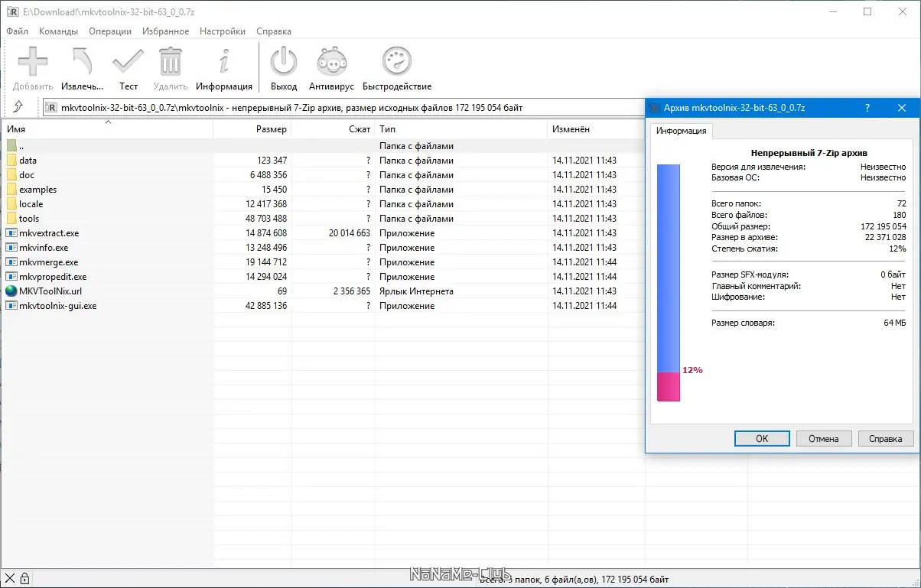Click the Extract (Извлечь) toolbar icon
The width and height of the screenshot is (921, 588).
coord(82,61)
